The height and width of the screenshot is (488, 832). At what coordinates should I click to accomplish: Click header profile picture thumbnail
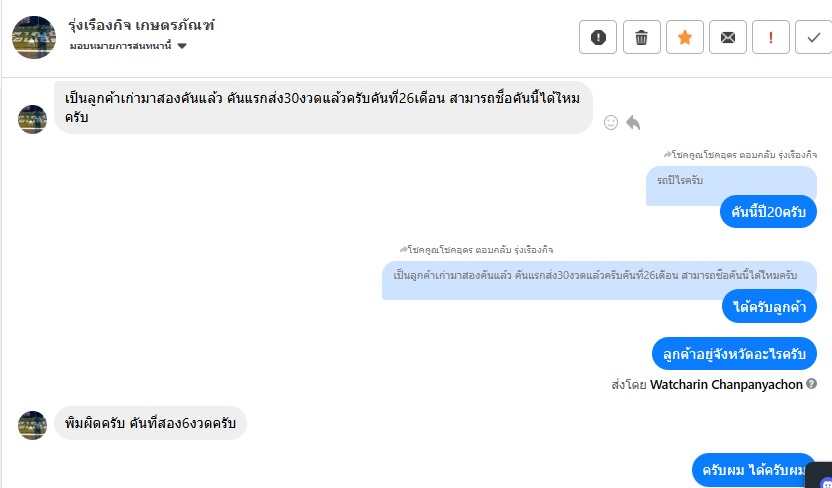click(33, 37)
